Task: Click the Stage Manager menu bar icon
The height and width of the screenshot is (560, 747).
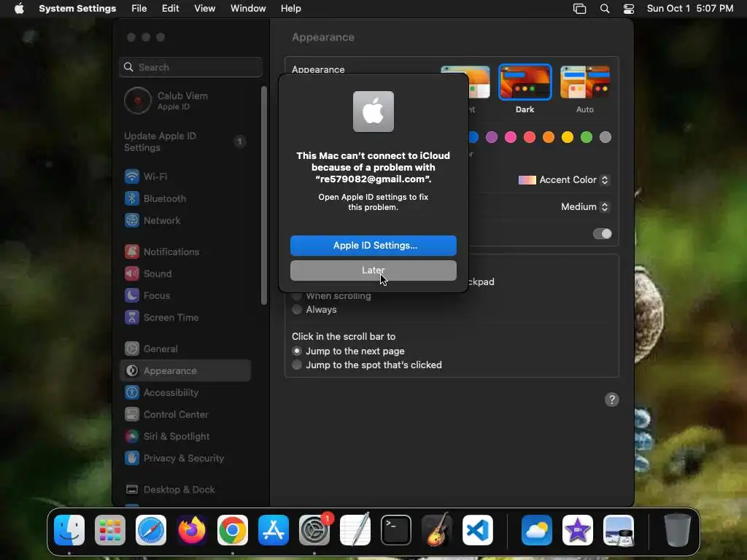Action: 579,9
